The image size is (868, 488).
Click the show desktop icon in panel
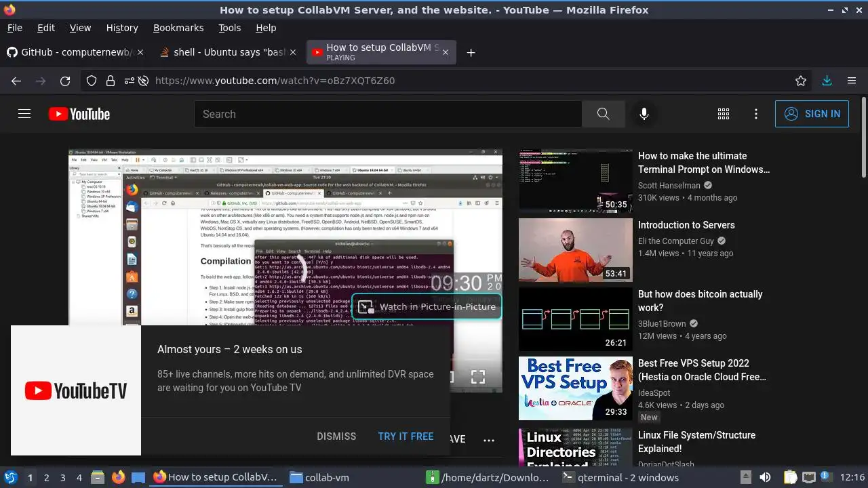[x=138, y=478]
